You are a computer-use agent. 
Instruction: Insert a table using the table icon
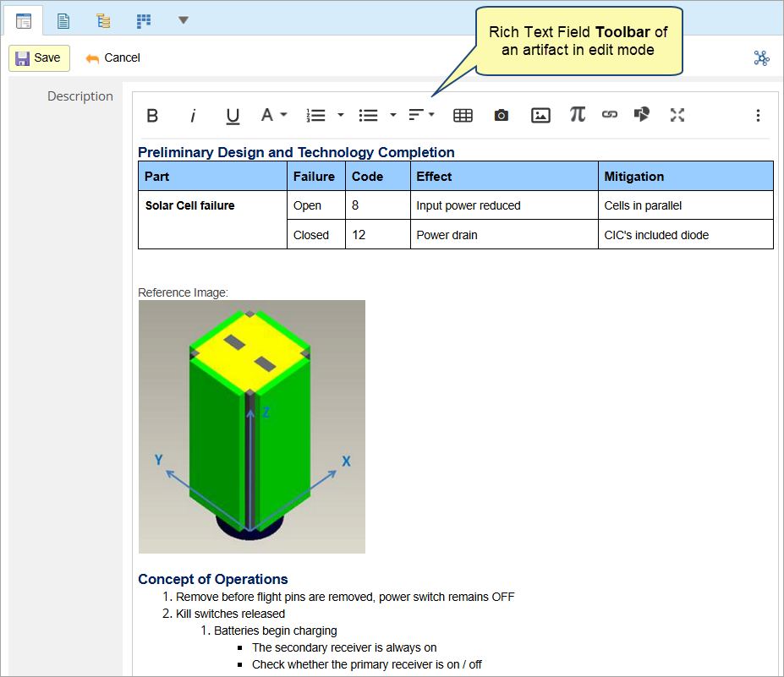(x=463, y=116)
